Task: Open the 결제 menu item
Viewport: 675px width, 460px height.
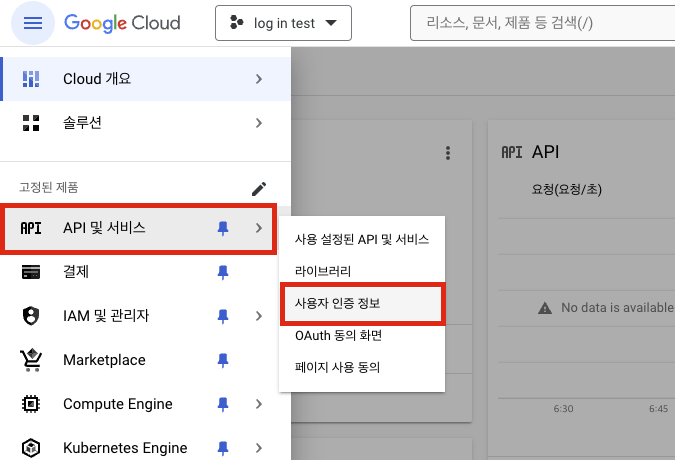Action: pyautogui.click(x=138, y=272)
